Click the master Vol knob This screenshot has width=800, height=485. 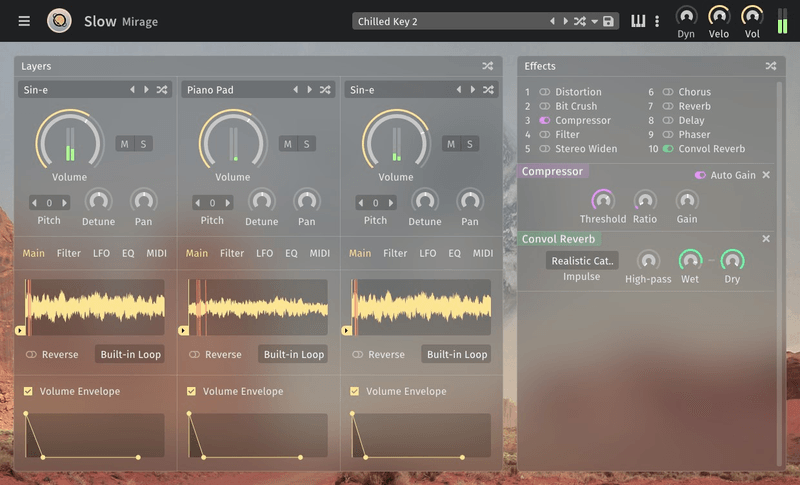[752, 16]
